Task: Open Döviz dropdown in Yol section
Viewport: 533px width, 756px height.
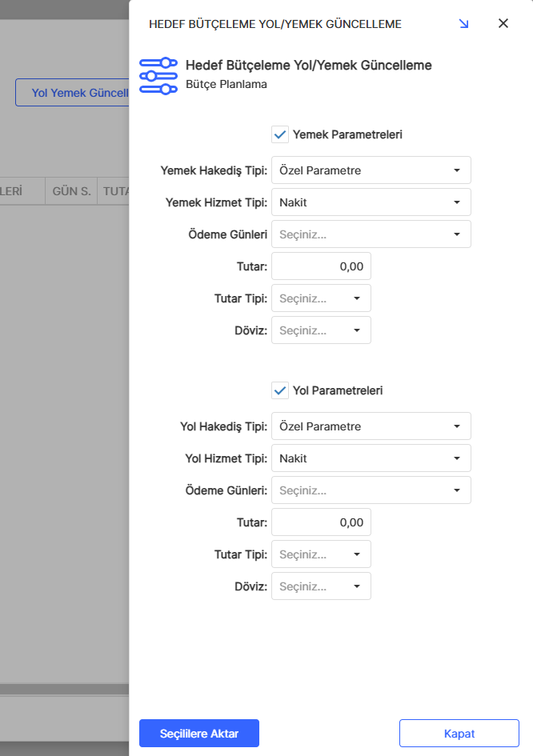Action: pyautogui.click(x=322, y=586)
